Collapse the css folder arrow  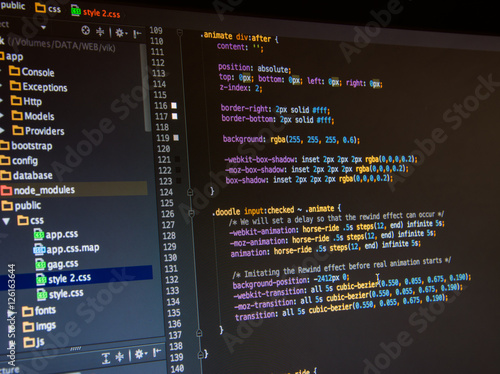coord(6,221)
